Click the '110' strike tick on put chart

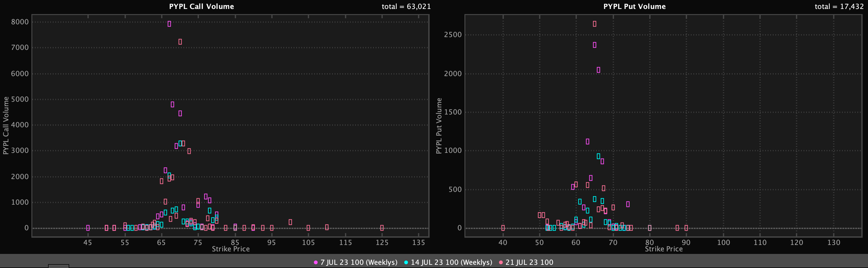coord(760,242)
